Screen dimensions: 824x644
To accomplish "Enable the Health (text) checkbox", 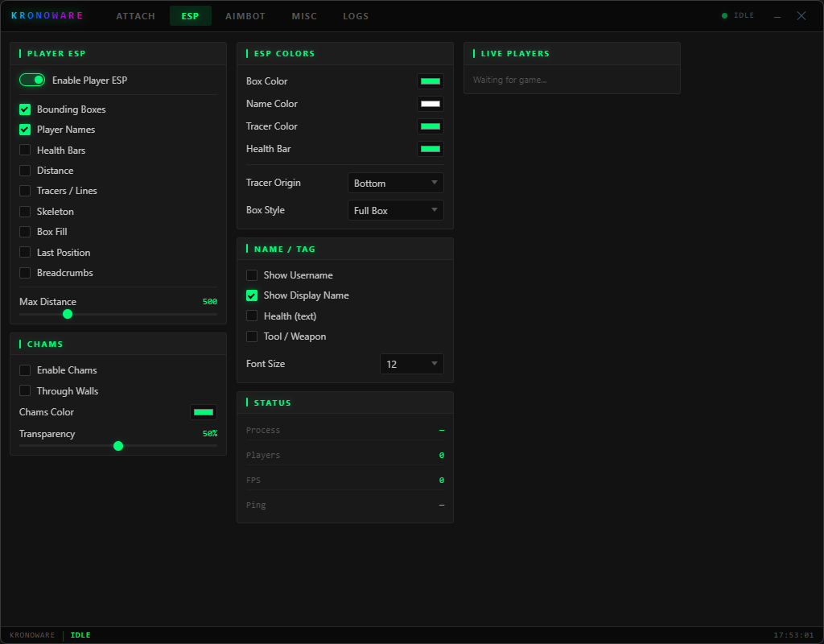I will pyautogui.click(x=252, y=316).
